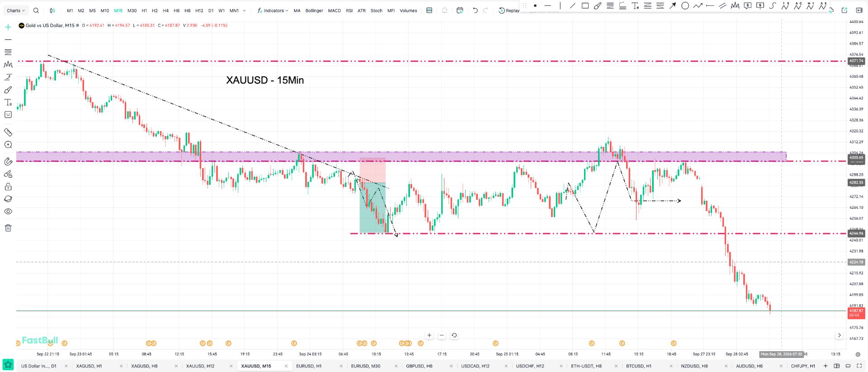This screenshot has height=372, width=868.
Task: Click the undo arrow icon
Action: click(475, 10)
